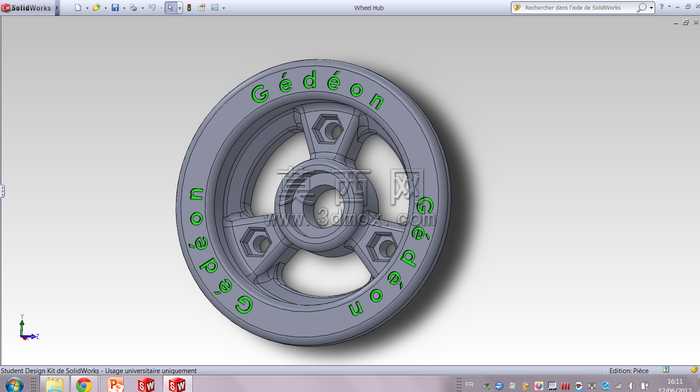This screenshot has height=392, width=700.
Task: Click the taskbar clock
Action: point(675,385)
